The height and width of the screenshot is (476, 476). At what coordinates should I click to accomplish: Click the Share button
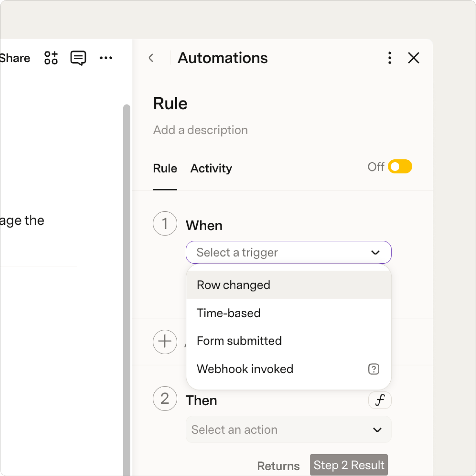coord(15,58)
